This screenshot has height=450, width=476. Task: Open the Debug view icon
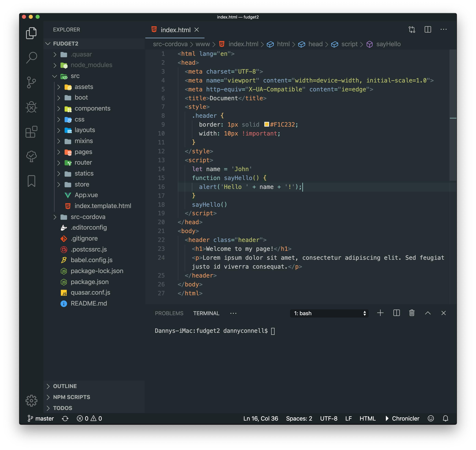[x=31, y=107]
